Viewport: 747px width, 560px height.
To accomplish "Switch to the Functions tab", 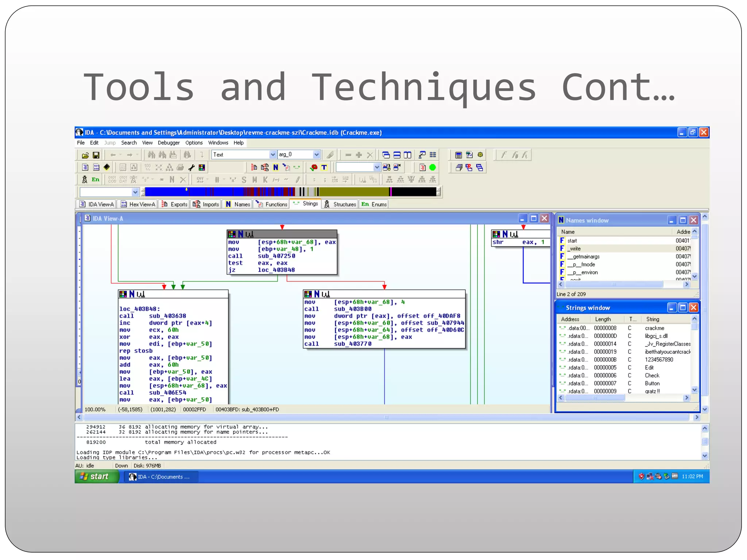I will click(272, 204).
